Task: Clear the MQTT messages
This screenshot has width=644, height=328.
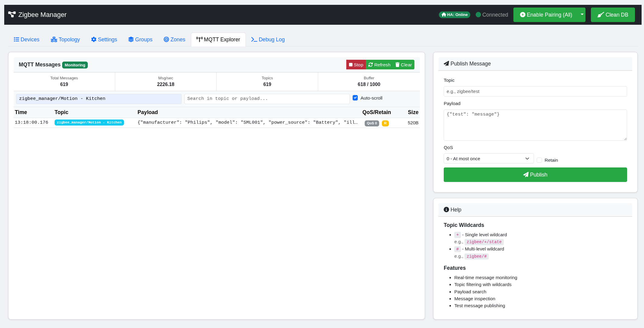Action: click(404, 65)
